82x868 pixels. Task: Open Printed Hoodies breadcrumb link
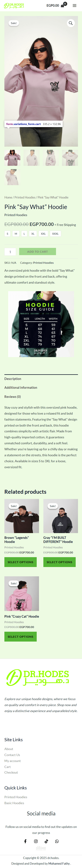tap(25, 197)
